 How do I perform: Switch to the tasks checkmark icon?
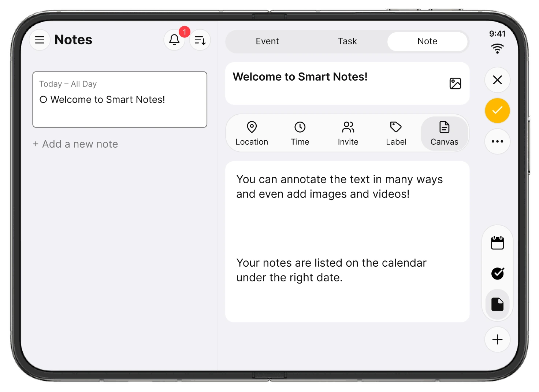click(497, 273)
